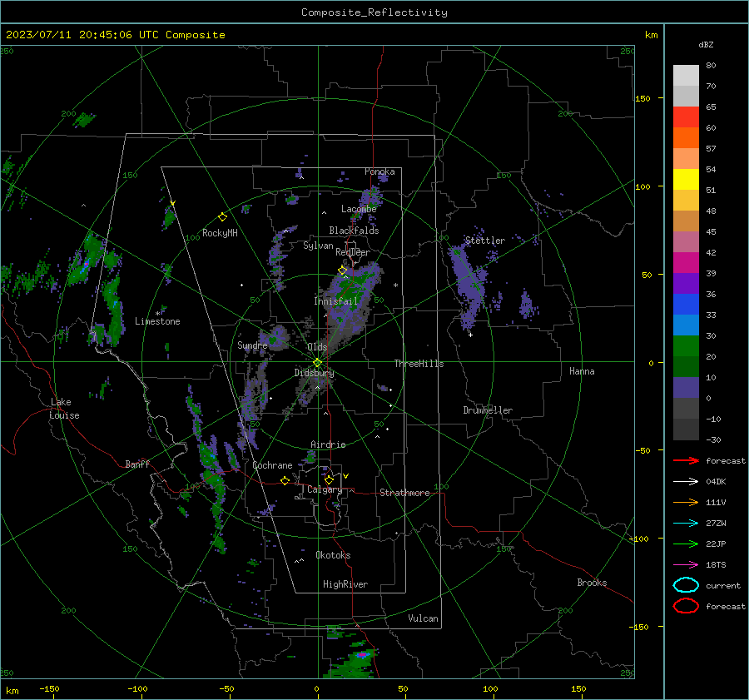This screenshot has width=749, height=700.
Task: Click the asterisk marker above Limestone
Action: tap(157, 314)
